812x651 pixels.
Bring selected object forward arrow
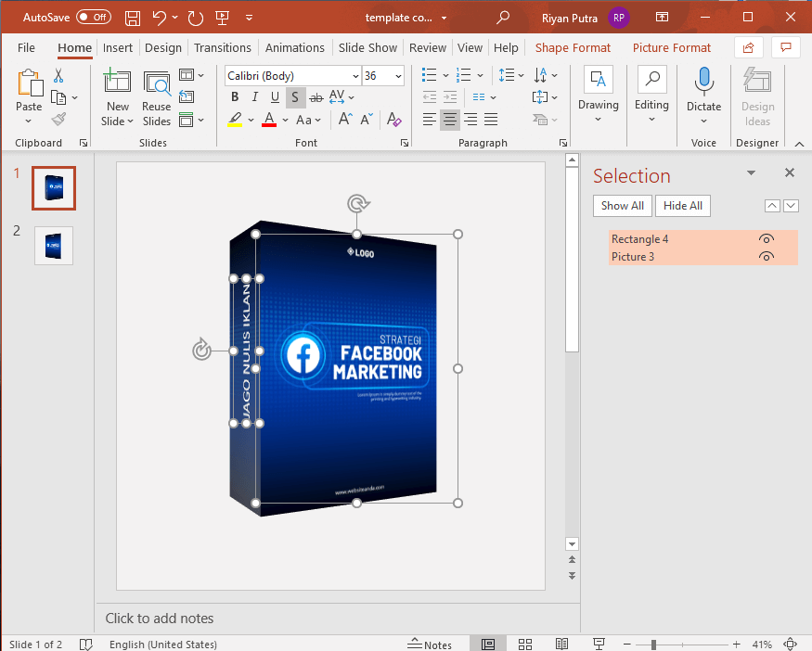(x=771, y=206)
